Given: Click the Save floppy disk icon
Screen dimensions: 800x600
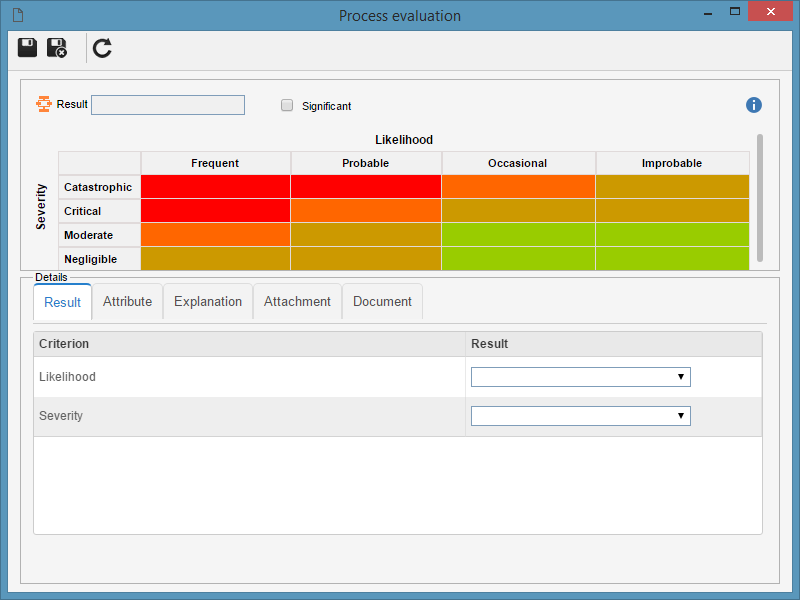Looking at the screenshot, I should click(28, 47).
